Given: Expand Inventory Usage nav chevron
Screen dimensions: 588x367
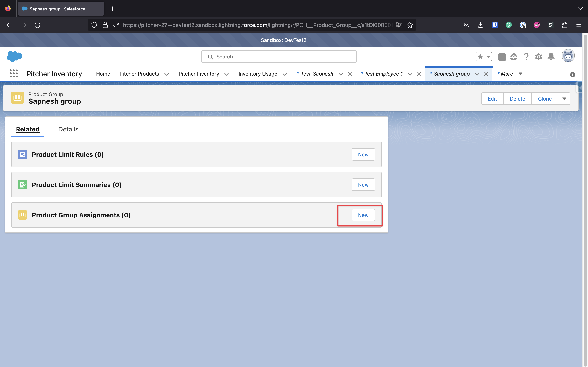Looking at the screenshot, I should (285, 74).
